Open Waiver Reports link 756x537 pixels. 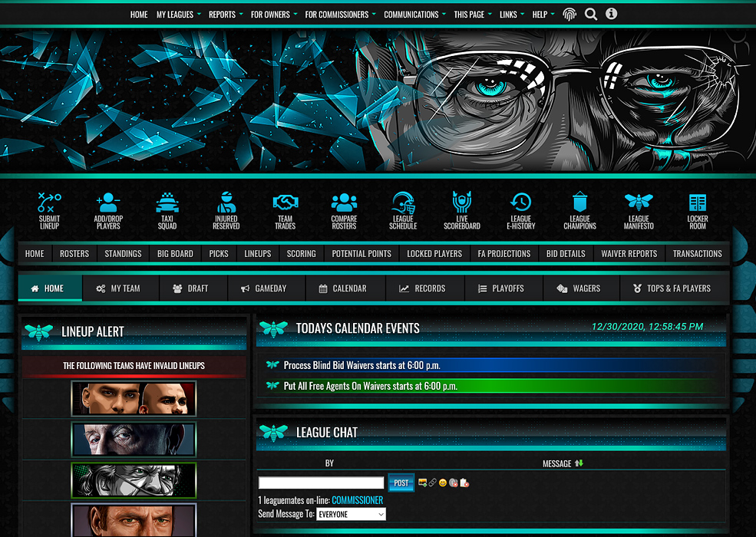(629, 254)
